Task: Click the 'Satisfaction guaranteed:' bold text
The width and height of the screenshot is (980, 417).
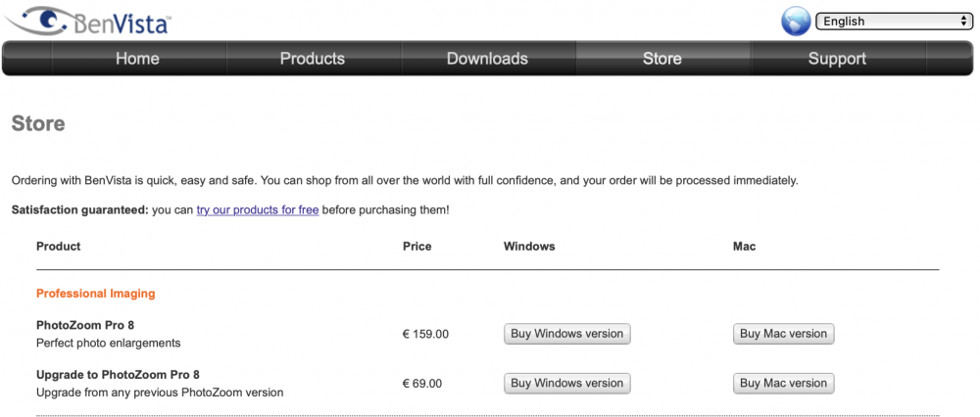Action: pos(80,209)
